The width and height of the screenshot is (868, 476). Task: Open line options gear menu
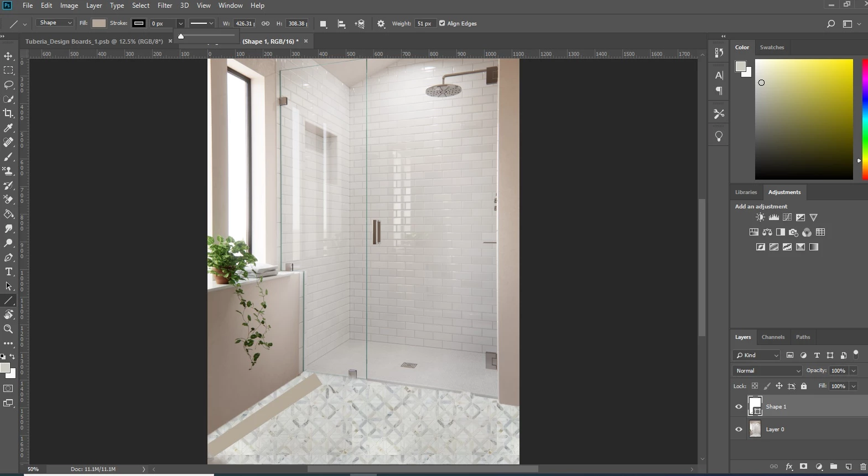[x=381, y=24]
